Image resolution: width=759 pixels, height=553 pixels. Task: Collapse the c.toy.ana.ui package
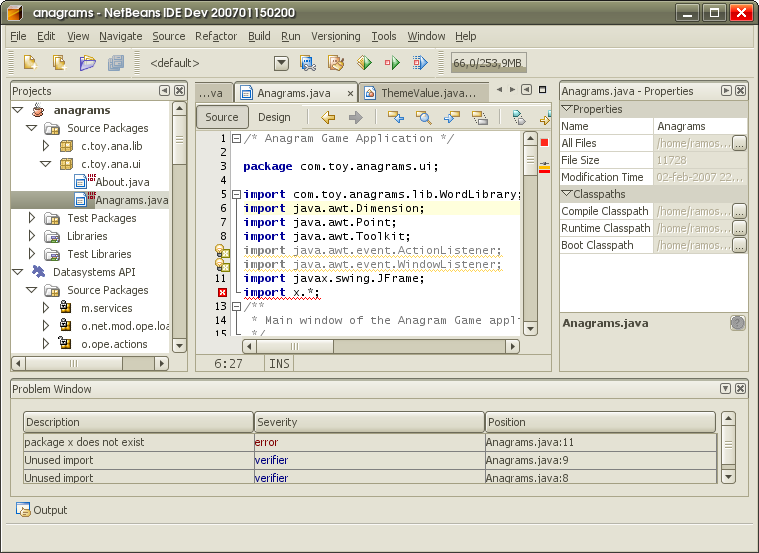[46, 164]
